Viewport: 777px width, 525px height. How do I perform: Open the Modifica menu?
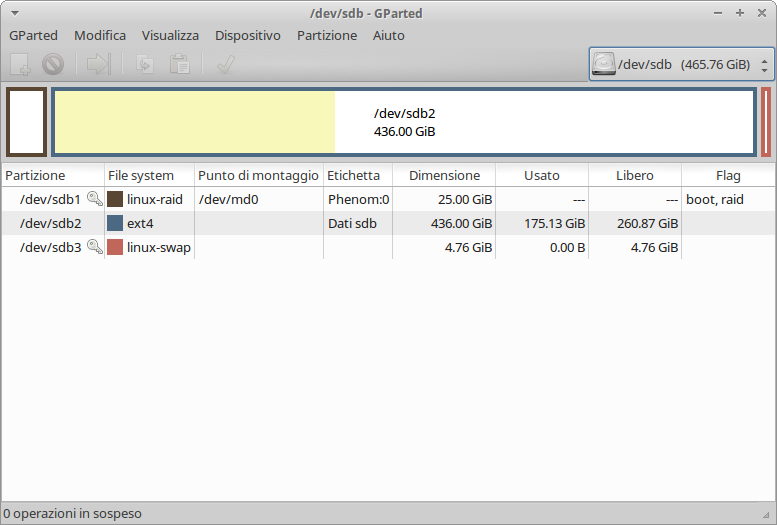[x=100, y=35]
